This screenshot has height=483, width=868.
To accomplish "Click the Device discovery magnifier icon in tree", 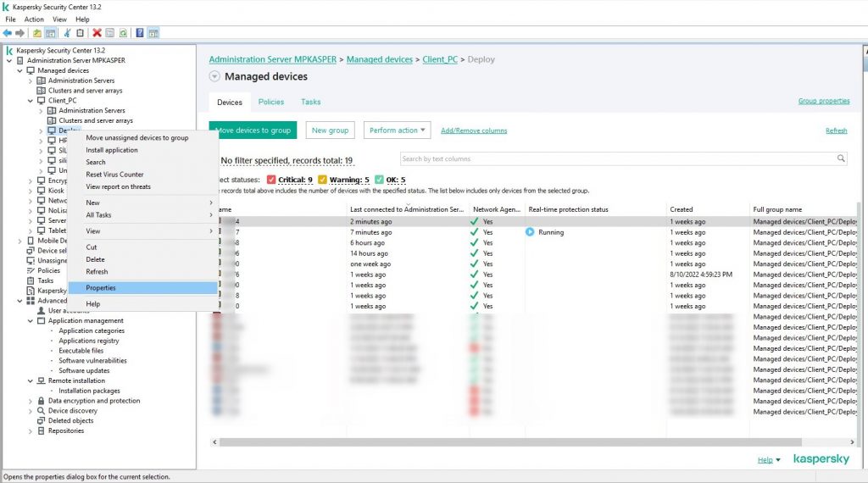I will [x=42, y=411].
